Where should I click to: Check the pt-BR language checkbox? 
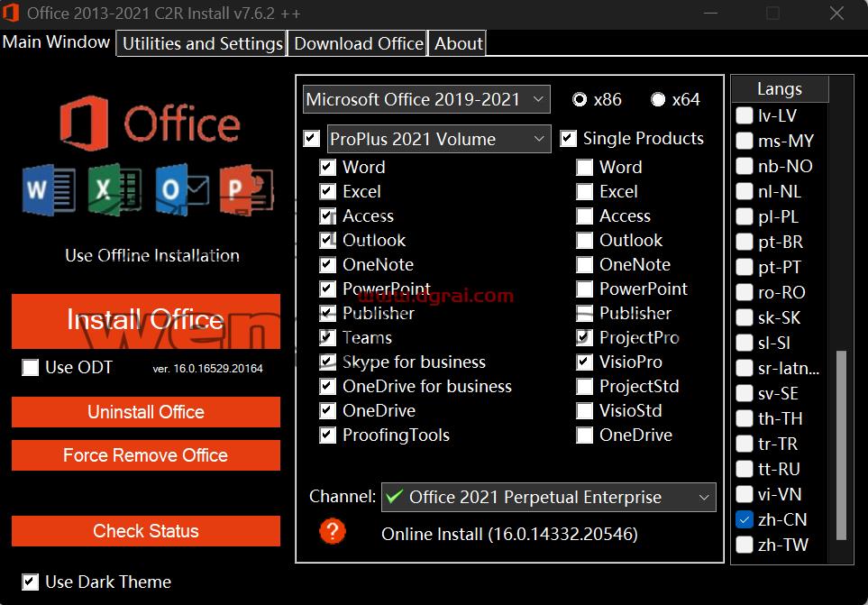tap(745, 242)
